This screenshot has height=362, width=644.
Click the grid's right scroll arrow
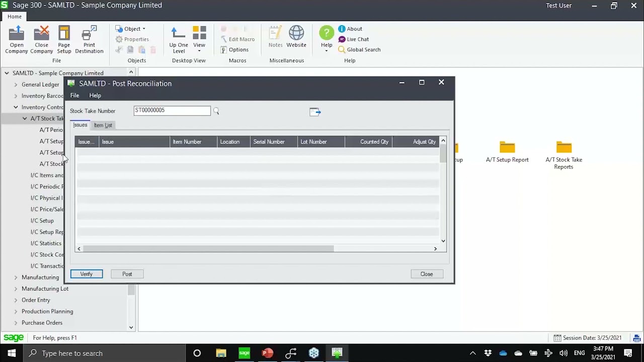click(436, 249)
